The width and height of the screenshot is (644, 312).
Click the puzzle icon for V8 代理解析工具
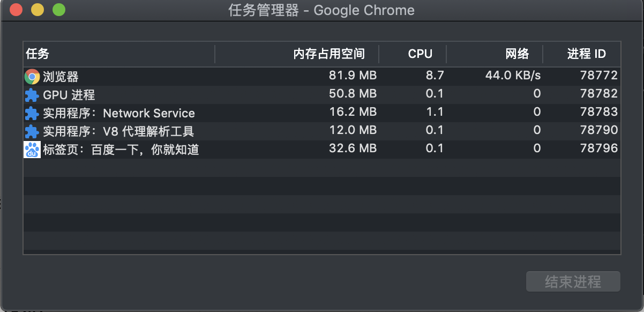[x=32, y=131]
